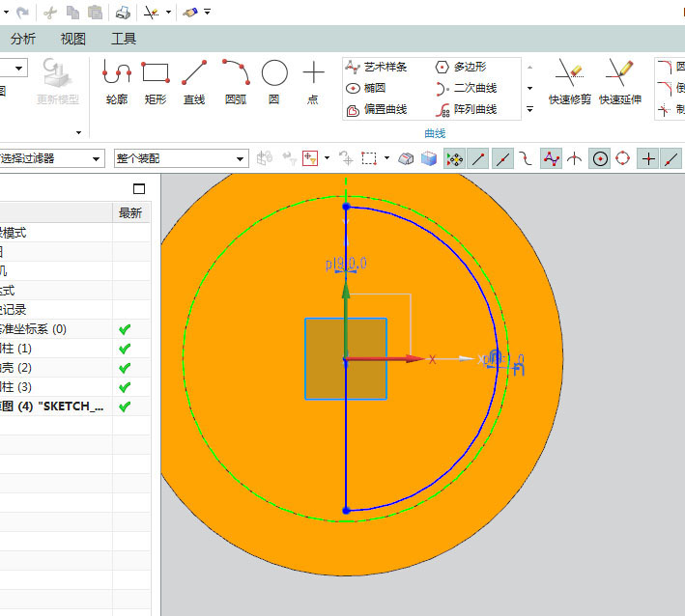Screen dimensions: 685x616
Task: Open the 工具 menu tab
Action: tap(124, 39)
